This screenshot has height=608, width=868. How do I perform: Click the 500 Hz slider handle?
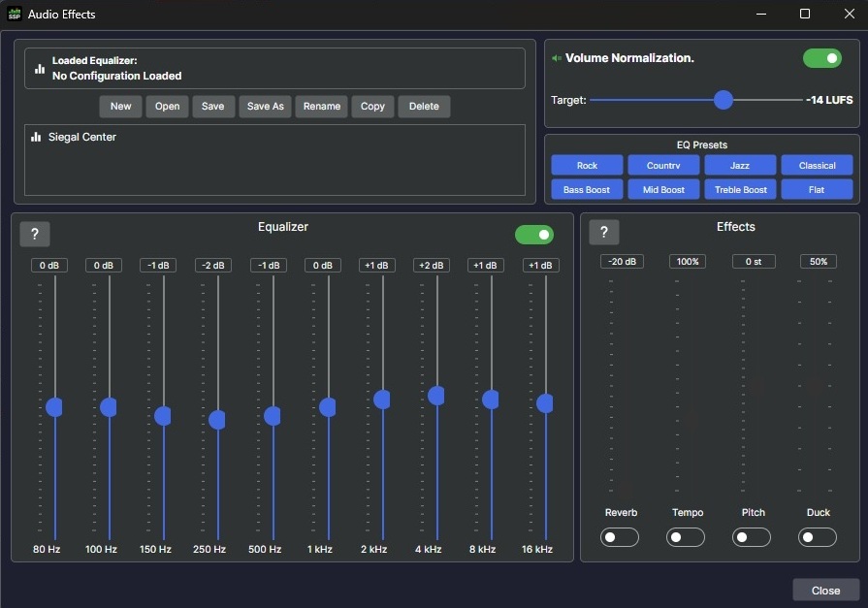pos(273,416)
